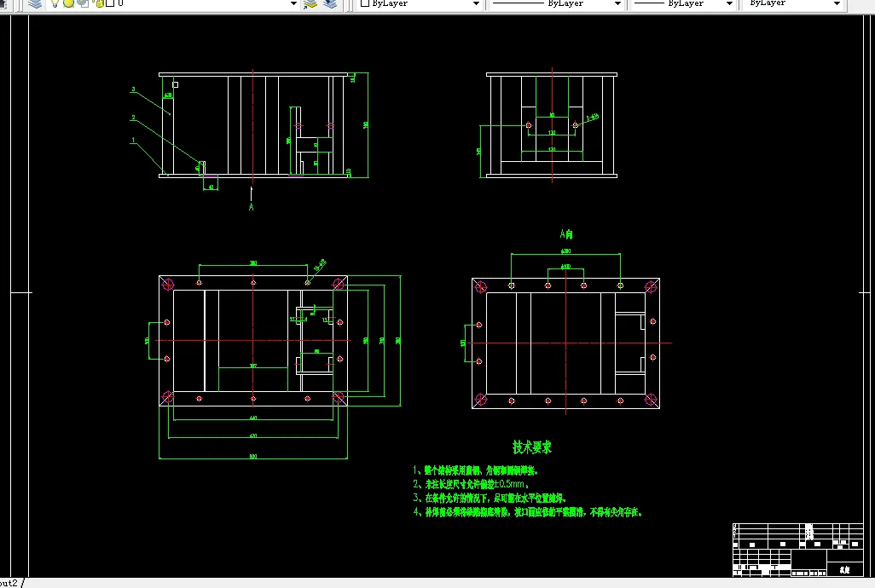The height and width of the screenshot is (588, 875).
Task: Select the drawing title block
Action: pos(798,550)
